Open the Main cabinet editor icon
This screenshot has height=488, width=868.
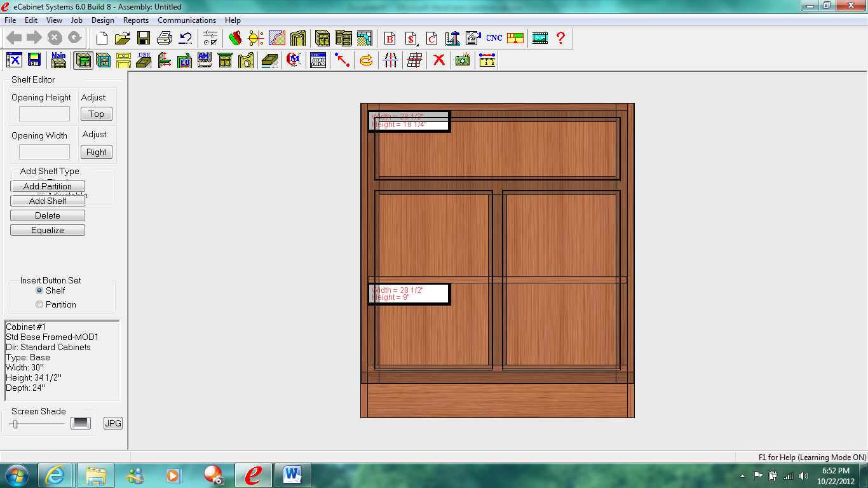tap(58, 60)
